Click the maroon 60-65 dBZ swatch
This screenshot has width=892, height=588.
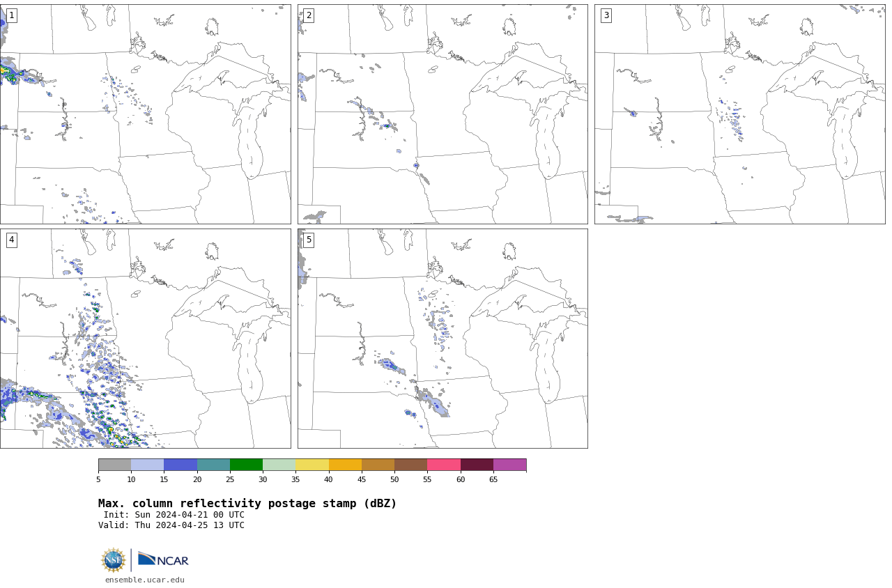pos(477,465)
